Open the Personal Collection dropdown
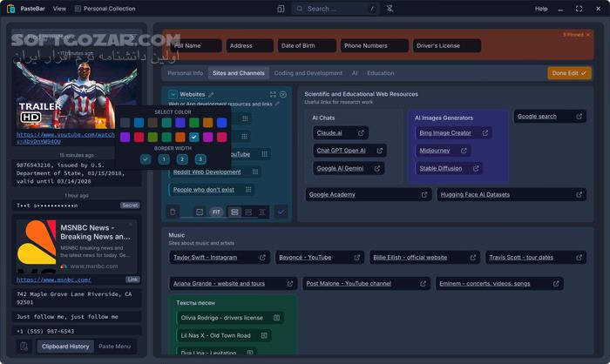610x364 pixels. tap(105, 9)
